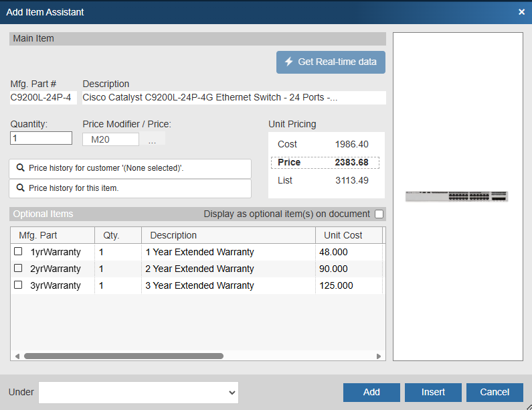Click the Cisco switch product image

pyautogui.click(x=457, y=196)
